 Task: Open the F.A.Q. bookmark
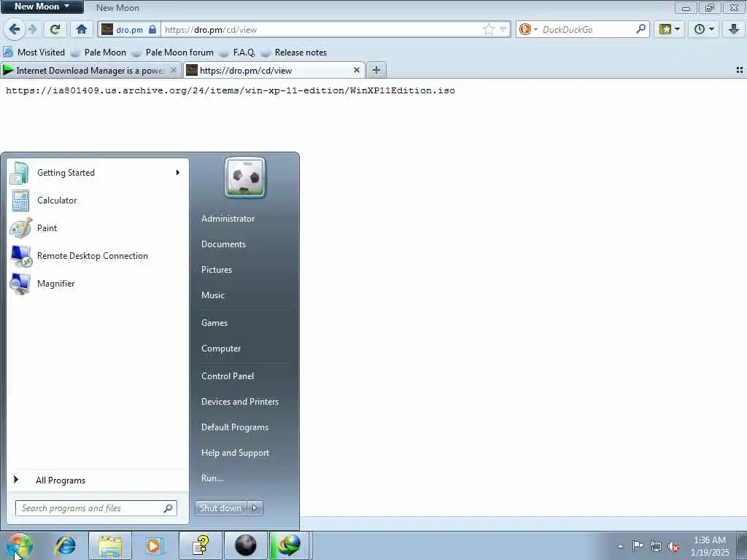(237, 52)
